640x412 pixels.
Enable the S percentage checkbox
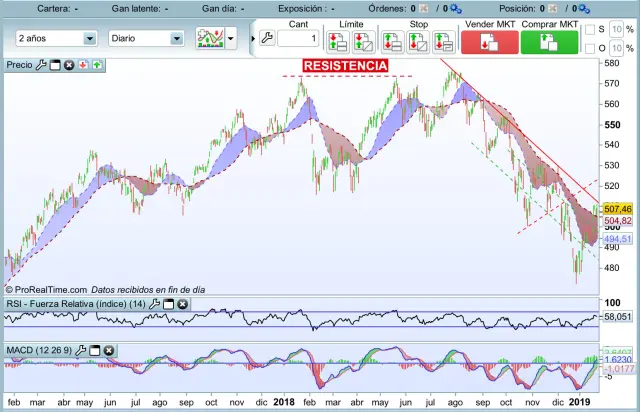point(589,30)
